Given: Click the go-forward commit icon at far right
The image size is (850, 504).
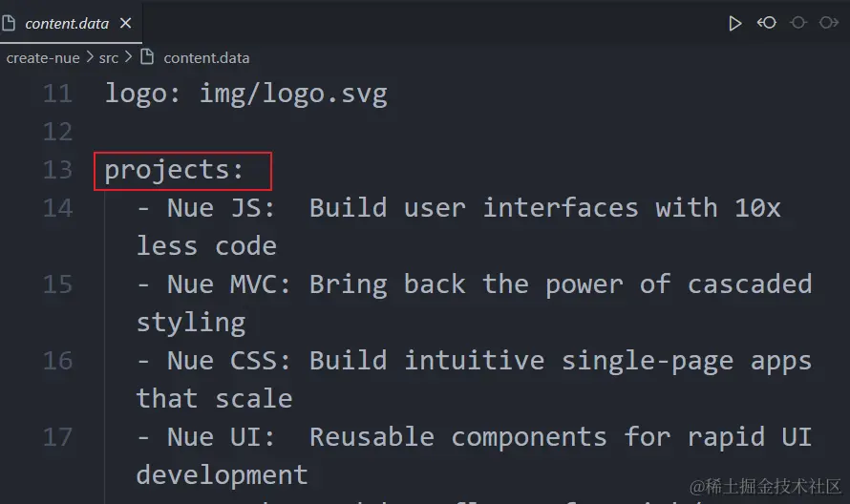Looking at the screenshot, I should [829, 23].
